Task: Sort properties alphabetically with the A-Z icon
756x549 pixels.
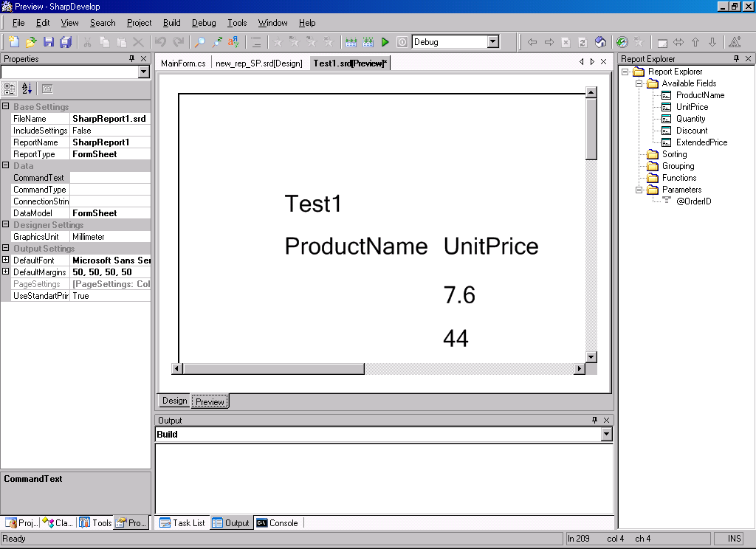Action: tap(27, 89)
